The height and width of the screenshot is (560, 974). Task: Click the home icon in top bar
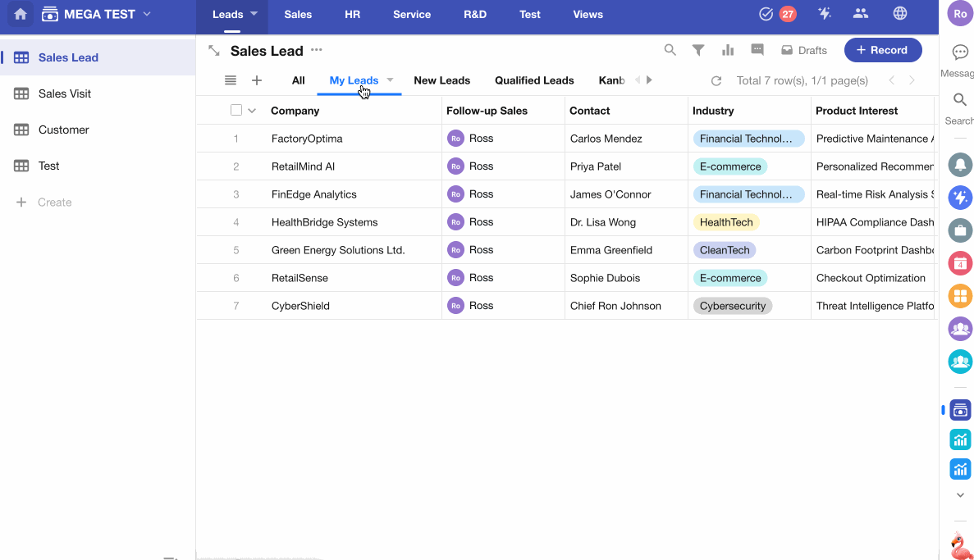(21, 14)
